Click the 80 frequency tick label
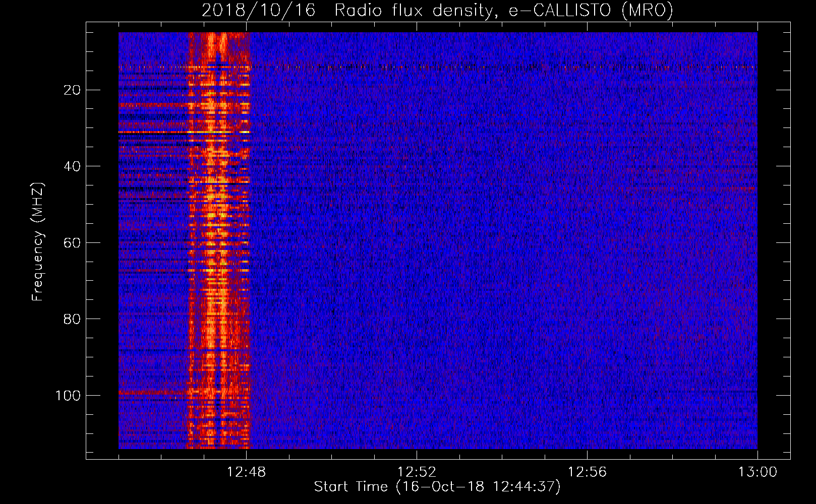This screenshot has width=816, height=504. pyautogui.click(x=73, y=319)
